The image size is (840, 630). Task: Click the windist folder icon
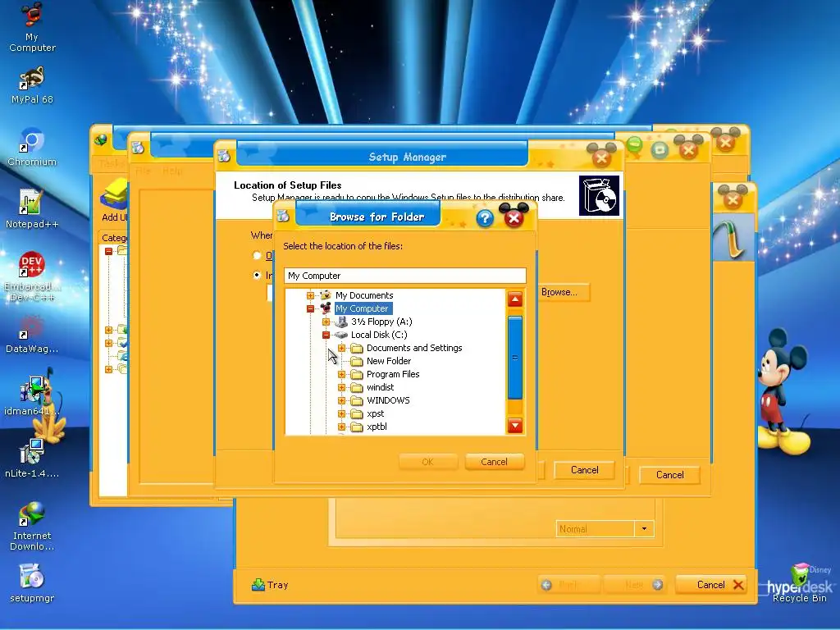(357, 387)
